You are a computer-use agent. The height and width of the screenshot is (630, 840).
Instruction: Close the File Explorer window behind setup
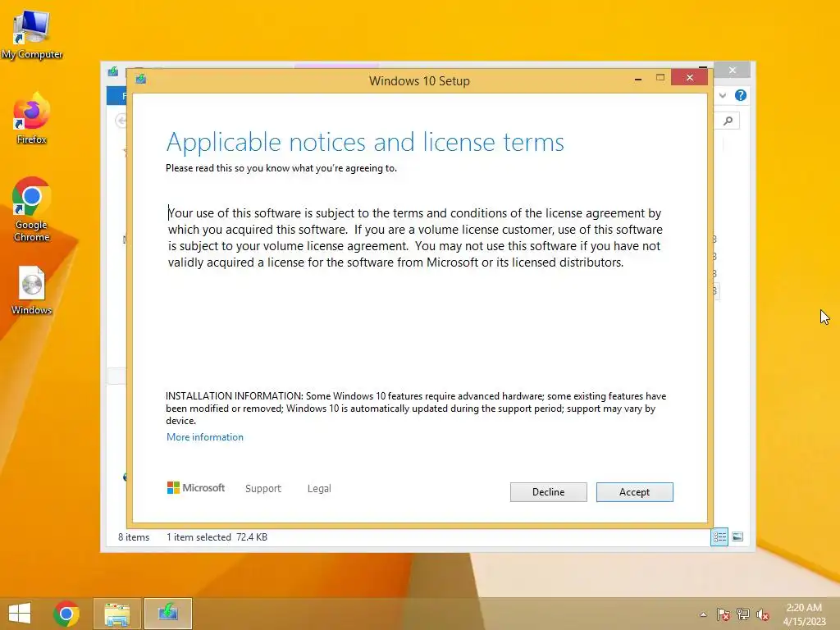point(733,71)
